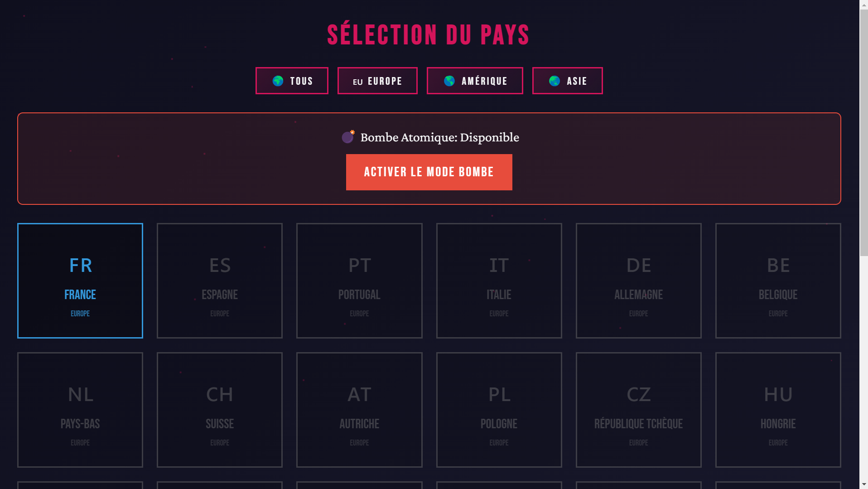Select the Belgique card
The image size is (868, 489).
click(778, 281)
